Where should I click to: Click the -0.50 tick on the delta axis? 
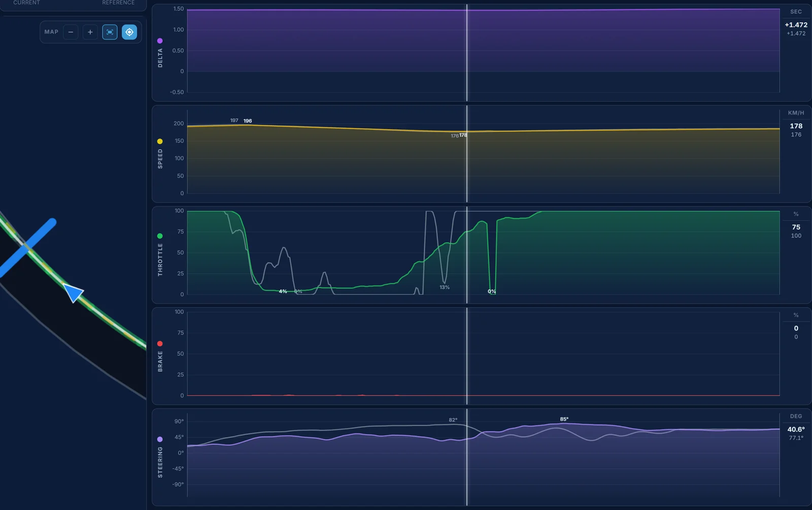click(177, 92)
